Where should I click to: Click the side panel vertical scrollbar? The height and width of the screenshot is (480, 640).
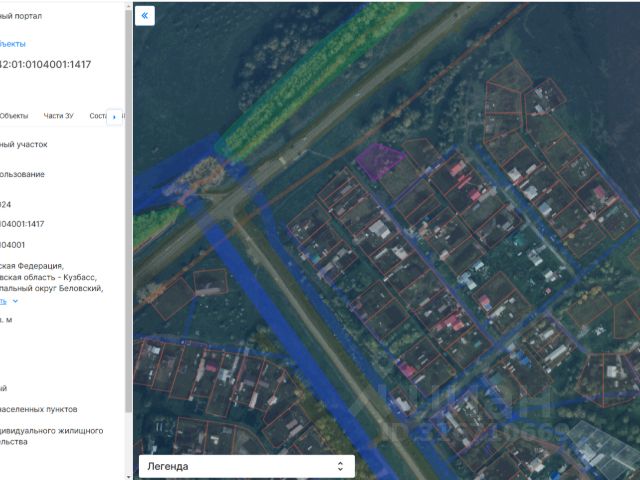[x=129, y=212]
